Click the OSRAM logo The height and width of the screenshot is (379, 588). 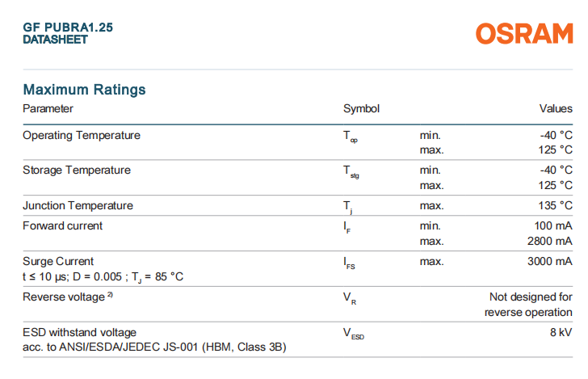524,33
